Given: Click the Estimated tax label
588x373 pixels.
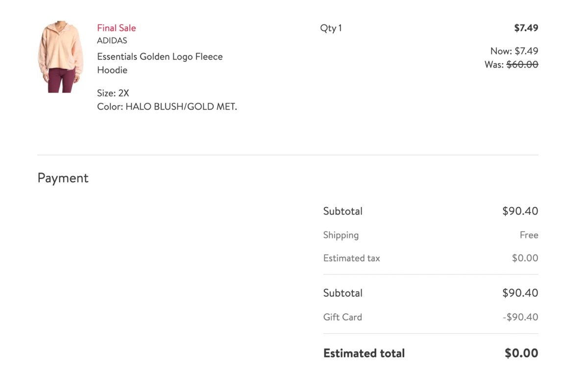Looking at the screenshot, I should point(351,258).
